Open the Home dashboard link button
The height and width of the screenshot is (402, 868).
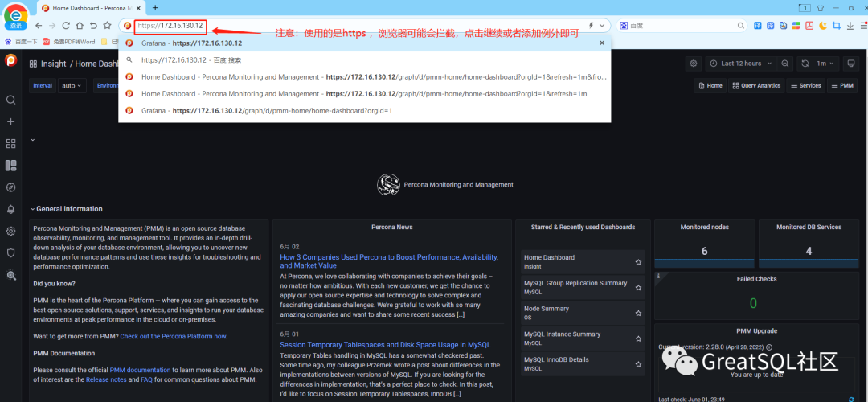pos(710,86)
